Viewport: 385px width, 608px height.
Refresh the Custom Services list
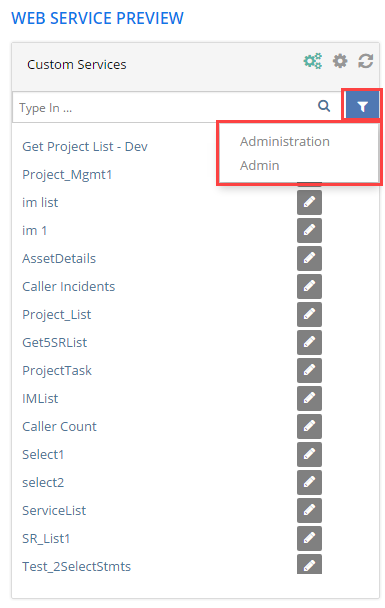pyautogui.click(x=365, y=61)
